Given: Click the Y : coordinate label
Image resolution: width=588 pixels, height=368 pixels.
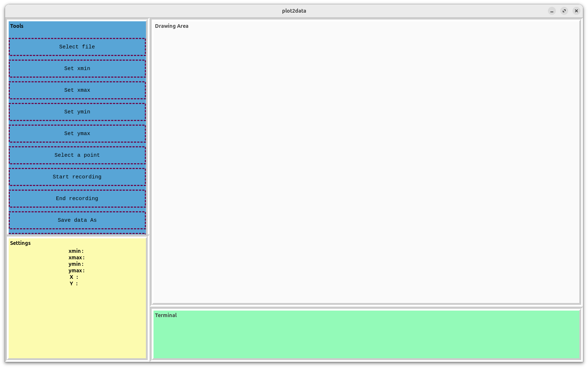Looking at the screenshot, I should (74, 283).
